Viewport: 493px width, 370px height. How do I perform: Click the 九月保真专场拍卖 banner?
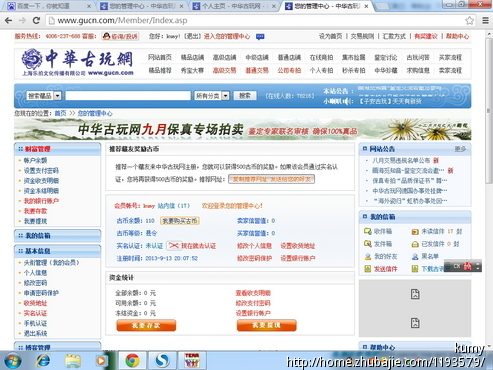coord(243,130)
